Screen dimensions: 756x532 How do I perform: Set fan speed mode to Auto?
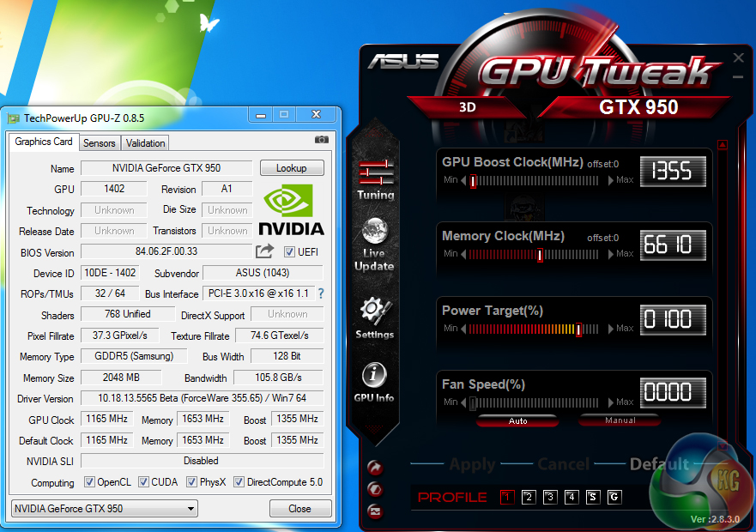coord(517,420)
